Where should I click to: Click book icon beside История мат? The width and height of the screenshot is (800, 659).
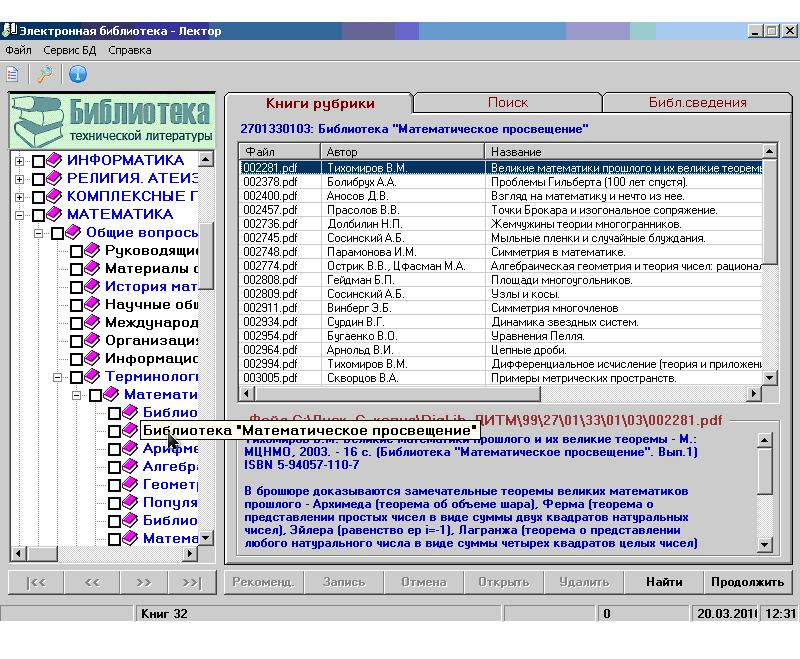pos(92,286)
